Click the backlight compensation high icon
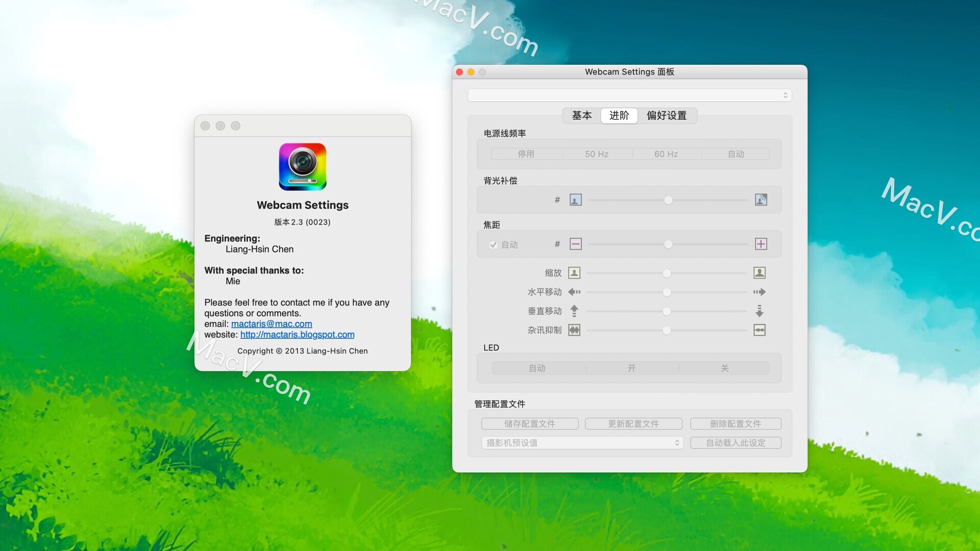Screen dimensions: 980x551 tap(761, 200)
